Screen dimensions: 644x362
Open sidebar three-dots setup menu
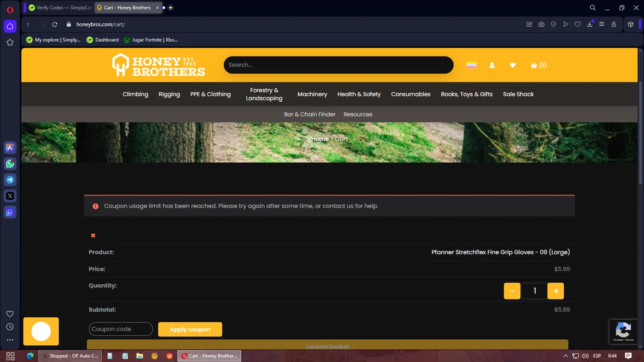point(10,340)
